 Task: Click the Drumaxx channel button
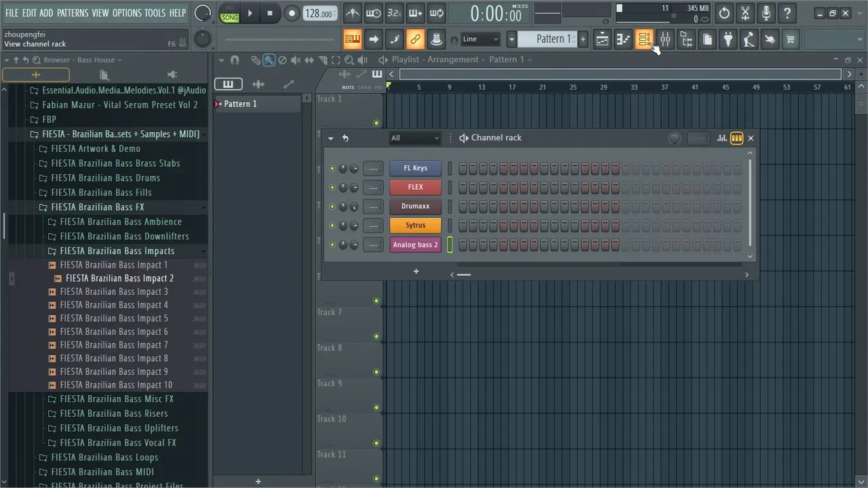tap(416, 207)
